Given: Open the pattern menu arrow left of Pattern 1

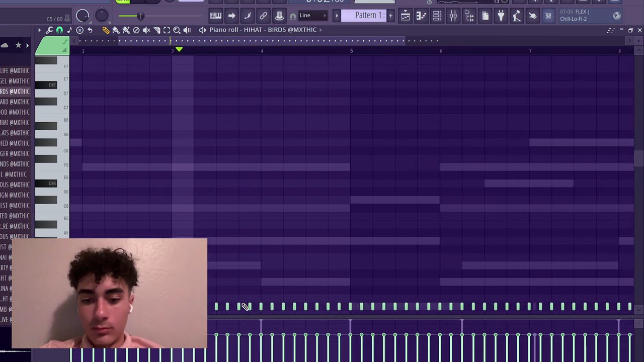Looking at the screenshot, I should (337, 16).
